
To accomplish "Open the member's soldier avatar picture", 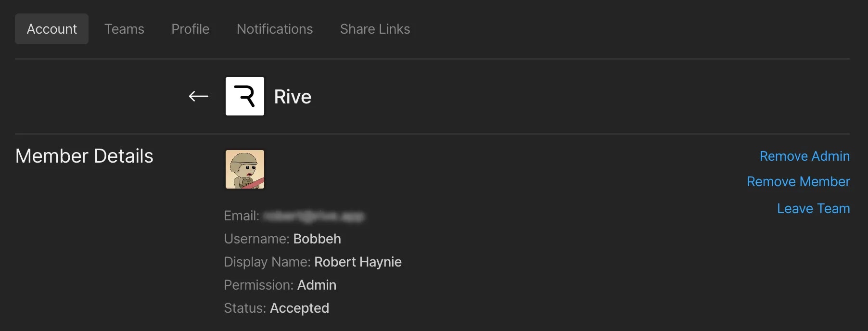I will click(x=245, y=169).
